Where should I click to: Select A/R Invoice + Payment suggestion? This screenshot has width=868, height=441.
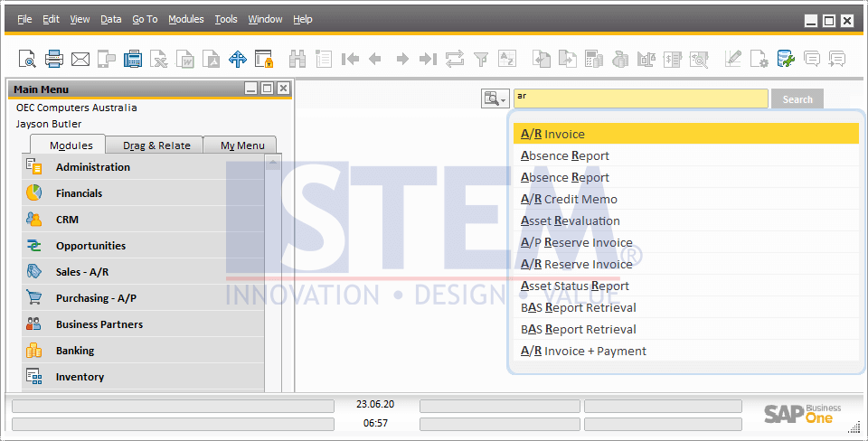coord(686,351)
